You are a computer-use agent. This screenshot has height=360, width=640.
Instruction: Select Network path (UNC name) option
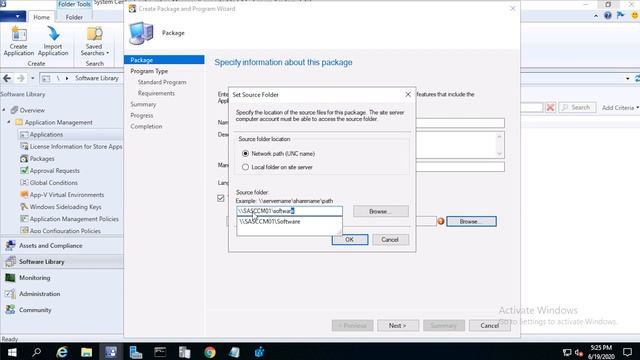pos(245,153)
